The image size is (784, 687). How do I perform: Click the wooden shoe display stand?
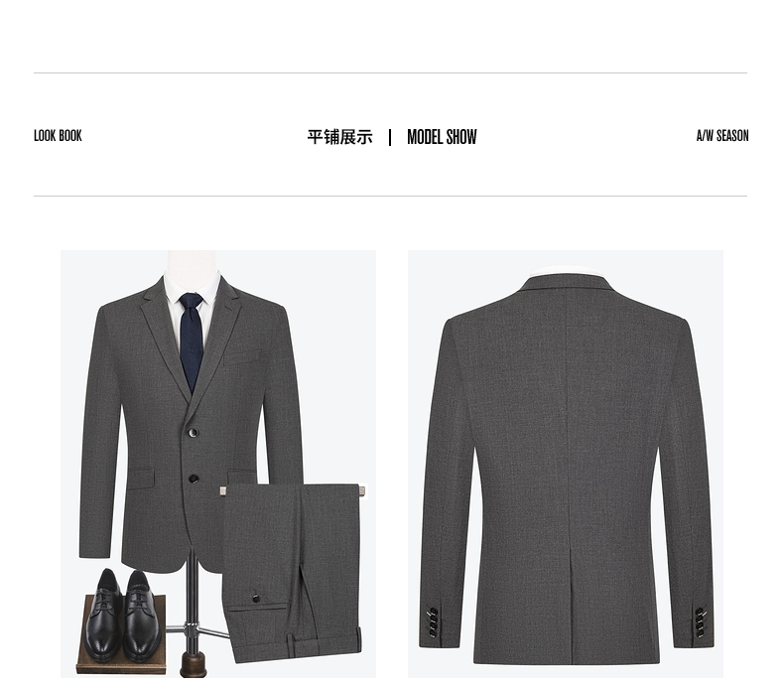[121, 634]
